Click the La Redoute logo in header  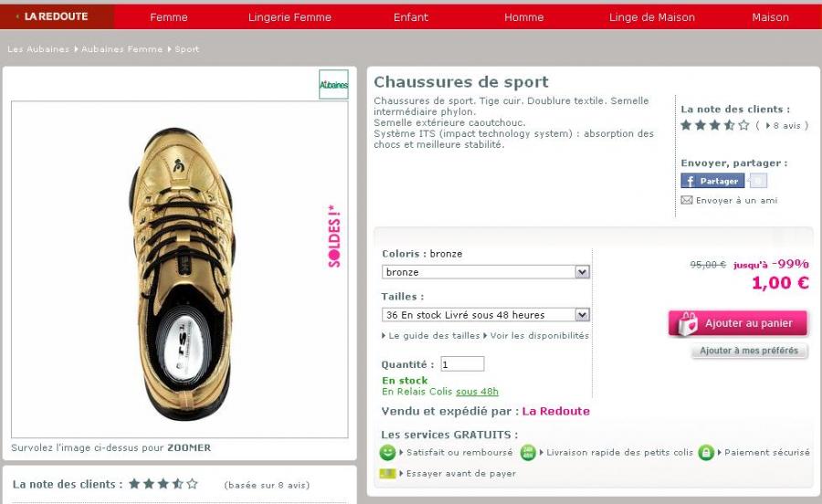57,16
